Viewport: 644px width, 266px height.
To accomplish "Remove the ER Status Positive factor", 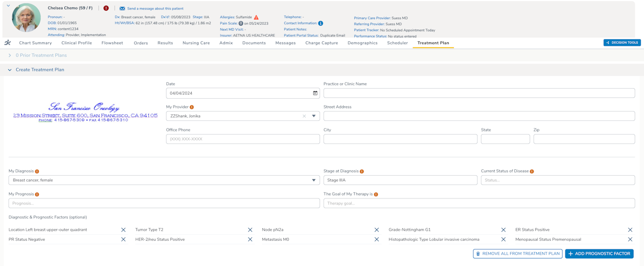I will click(x=630, y=230).
